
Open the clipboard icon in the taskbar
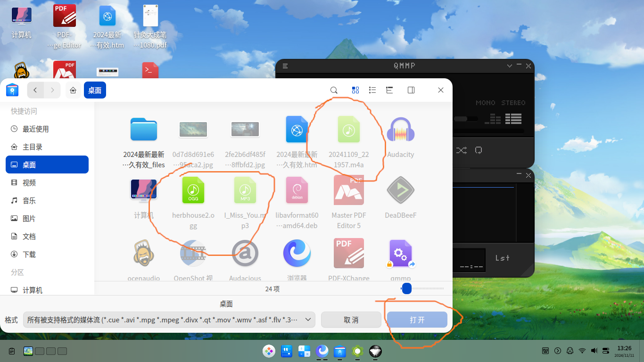click(12, 351)
